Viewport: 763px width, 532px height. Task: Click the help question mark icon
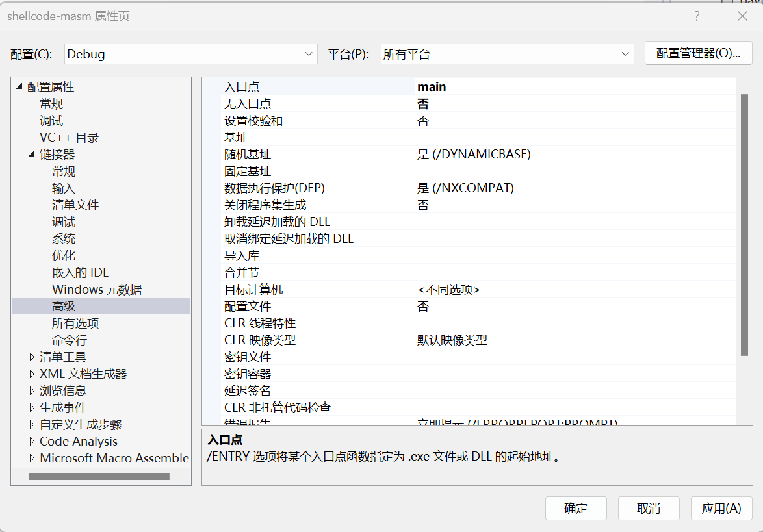pyautogui.click(x=697, y=16)
